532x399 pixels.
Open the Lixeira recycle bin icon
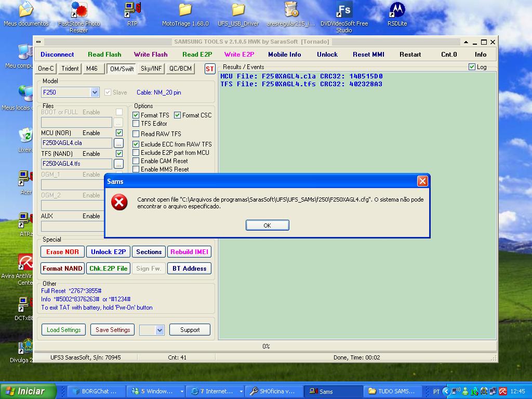(x=25, y=140)
